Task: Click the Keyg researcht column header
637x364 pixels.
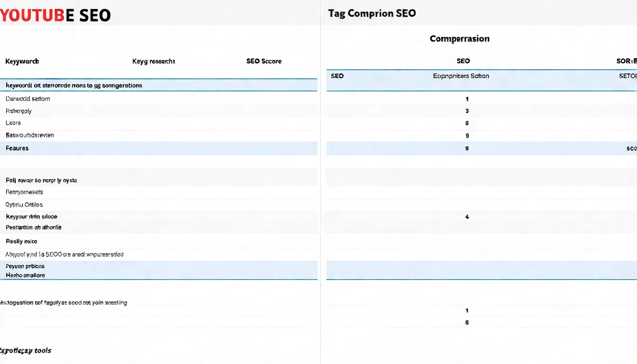Action: click(x=154, y=61)
